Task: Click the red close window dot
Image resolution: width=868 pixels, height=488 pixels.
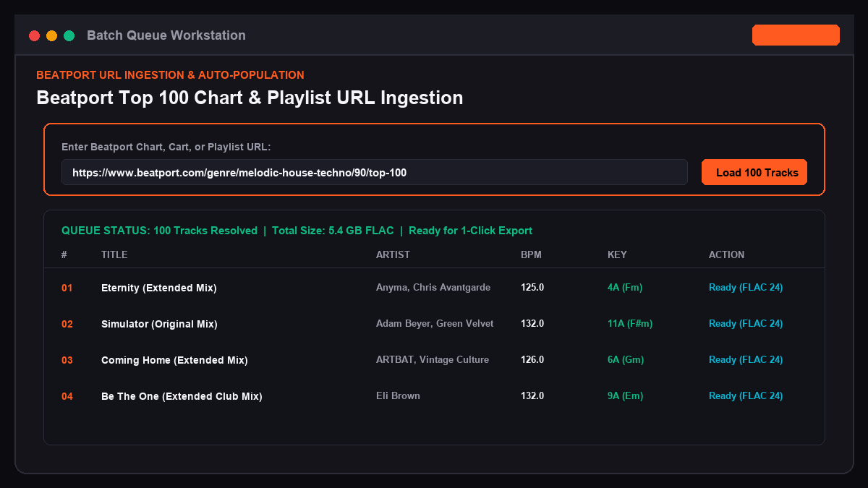Action: click(34, 35)
